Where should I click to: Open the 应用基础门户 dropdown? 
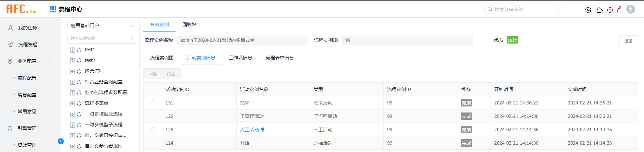[102, 25]
